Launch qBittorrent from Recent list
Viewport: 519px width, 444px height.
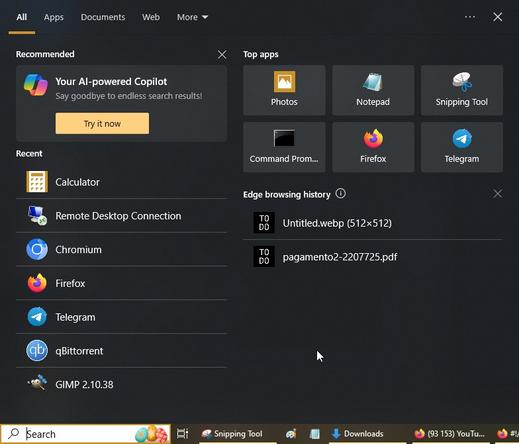coord(121,351)
